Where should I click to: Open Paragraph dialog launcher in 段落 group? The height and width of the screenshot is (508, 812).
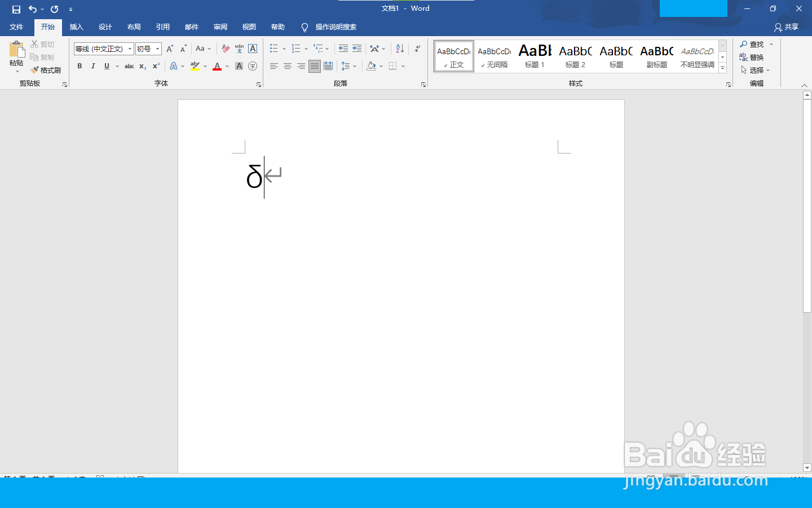(x=423, y=85)
